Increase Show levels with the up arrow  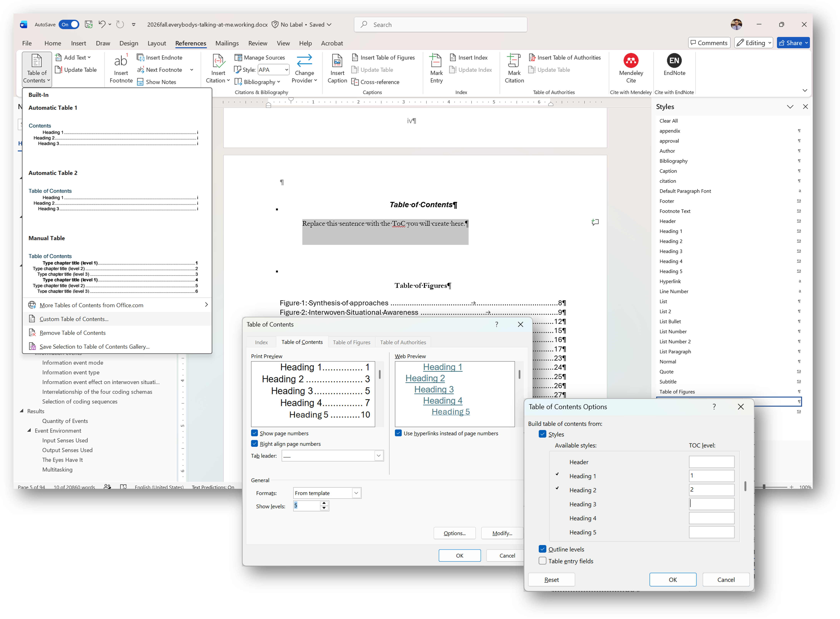(324, 503)
